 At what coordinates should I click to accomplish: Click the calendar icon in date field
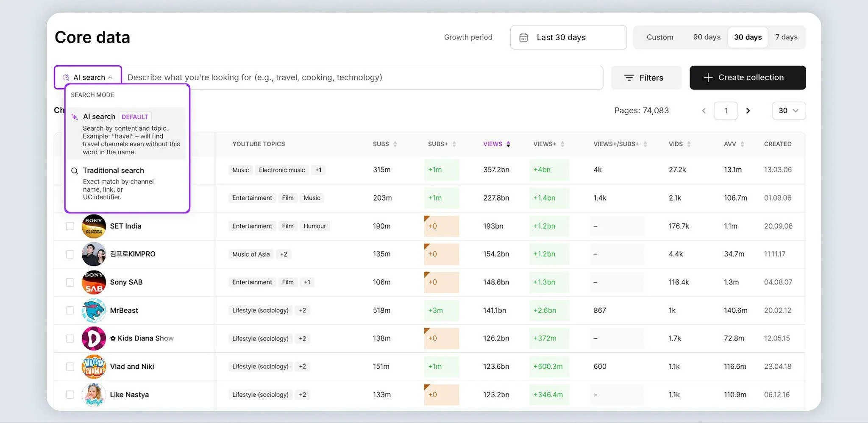(x=523, y=37)
